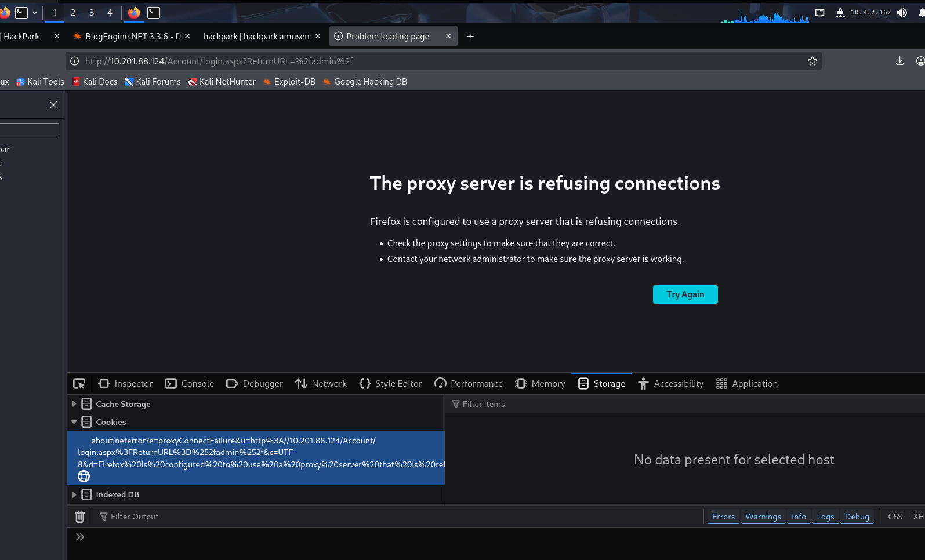The width and height of the screenshot is (925, 560).
Task: Close the sidebar with the X icon
Action: [x=53, y=105]
